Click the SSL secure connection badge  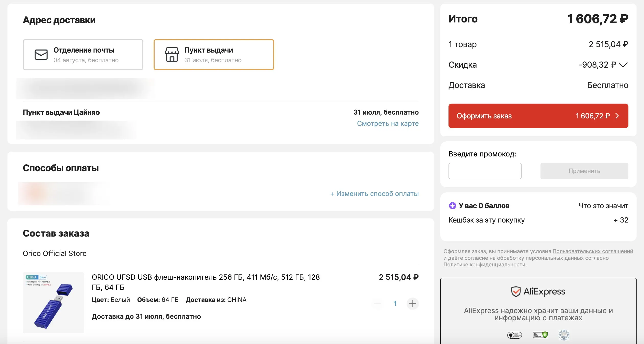click(x=540, y=335)
